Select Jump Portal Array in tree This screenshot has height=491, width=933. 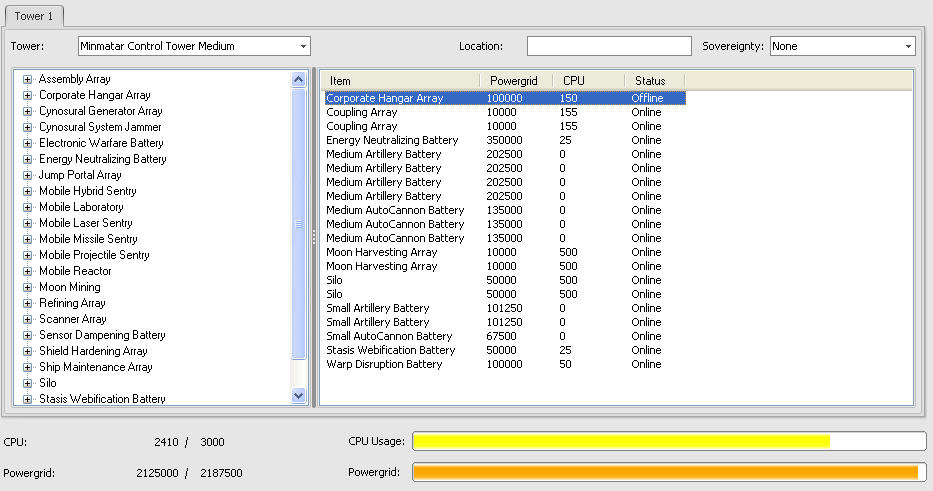click(x=80, y=175)
